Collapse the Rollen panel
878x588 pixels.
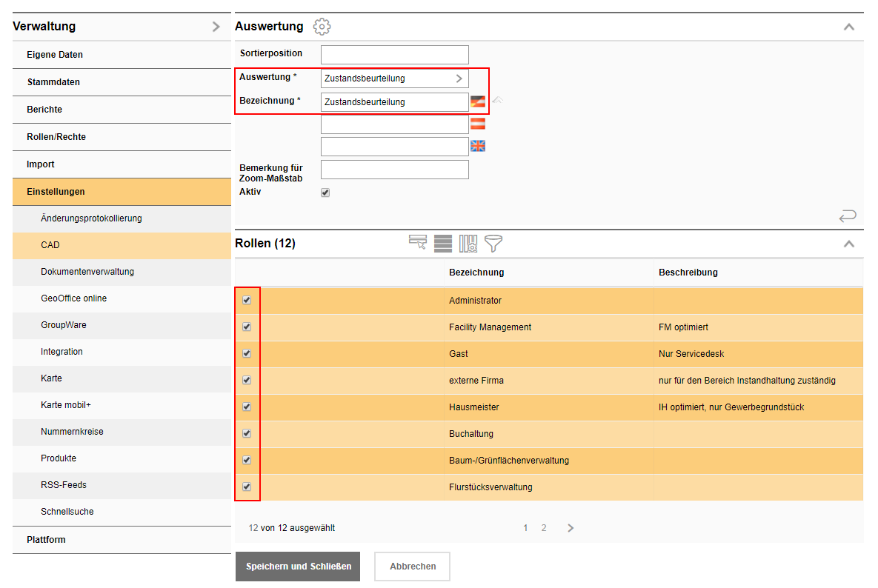pos(849,244)
